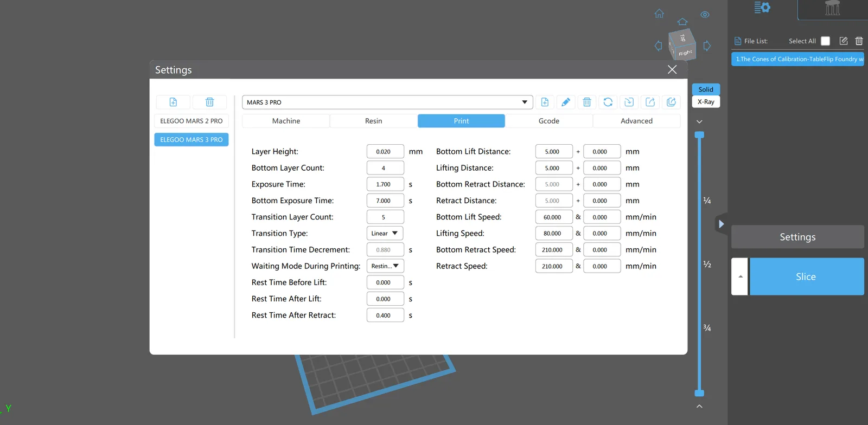This screenshot has width=868, height=425.
Task: Open the Transition Type Linear dropdown
Action: tap(385, 234)
